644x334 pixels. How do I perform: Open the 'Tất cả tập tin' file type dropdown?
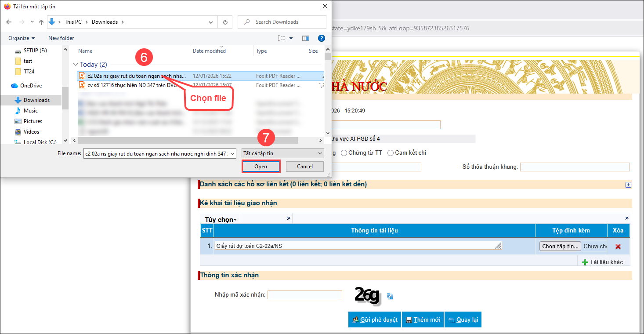coord(283,153)
